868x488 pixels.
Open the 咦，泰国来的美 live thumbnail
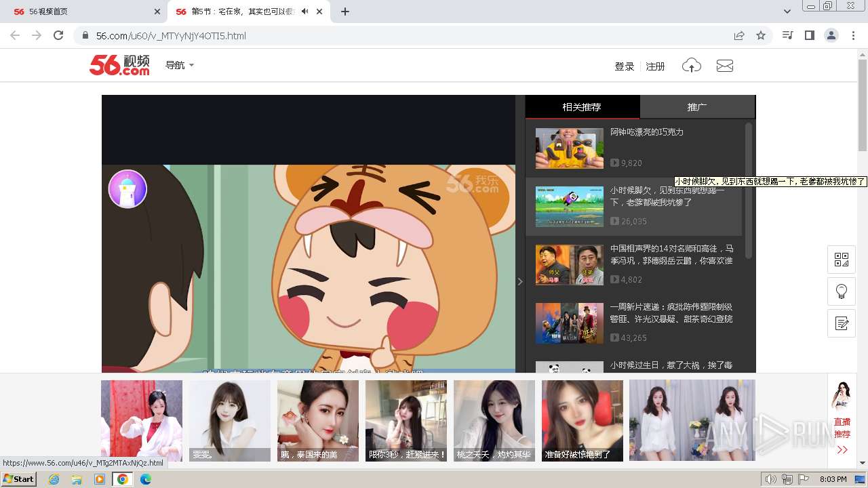[x=318, y=421]
